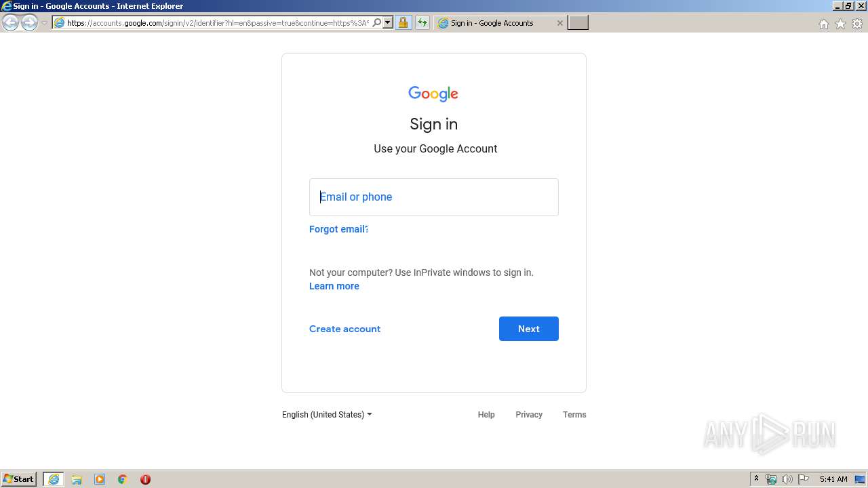Click the Internet Explorer title bar icon
This screenshot has width=868, height=488.
pyautogui.click(x=6, y=6)
